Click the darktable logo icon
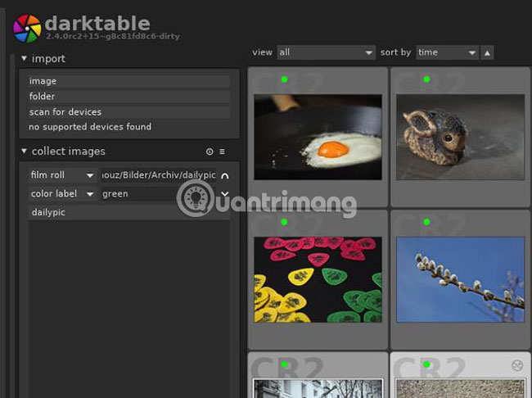This screenshot has height=398, width=532. [x=26, y=28]
